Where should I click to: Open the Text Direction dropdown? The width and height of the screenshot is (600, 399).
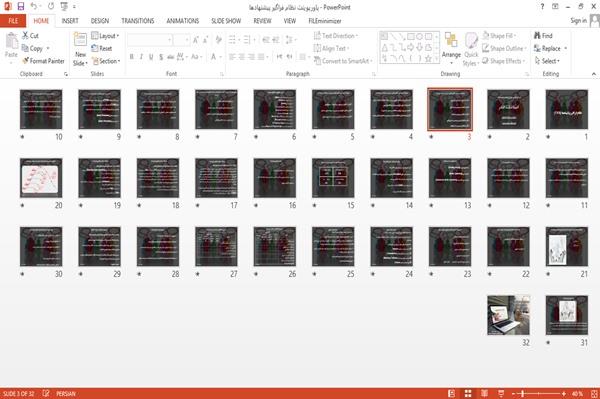click(336, 36)
